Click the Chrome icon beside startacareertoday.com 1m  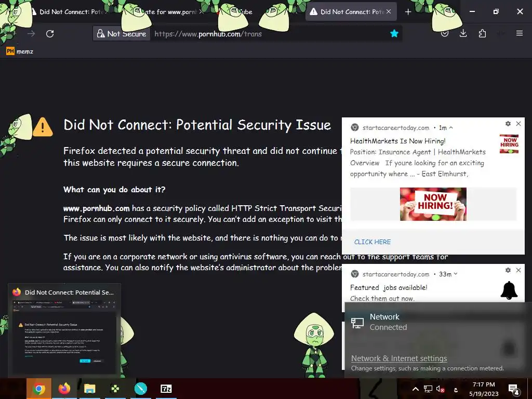click(x=354, y=128)
